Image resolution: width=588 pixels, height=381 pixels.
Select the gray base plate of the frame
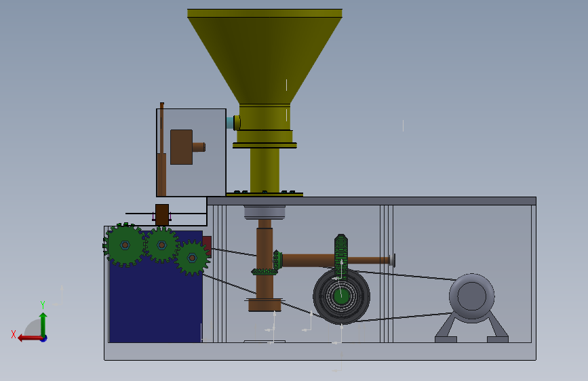pos(320,351)
